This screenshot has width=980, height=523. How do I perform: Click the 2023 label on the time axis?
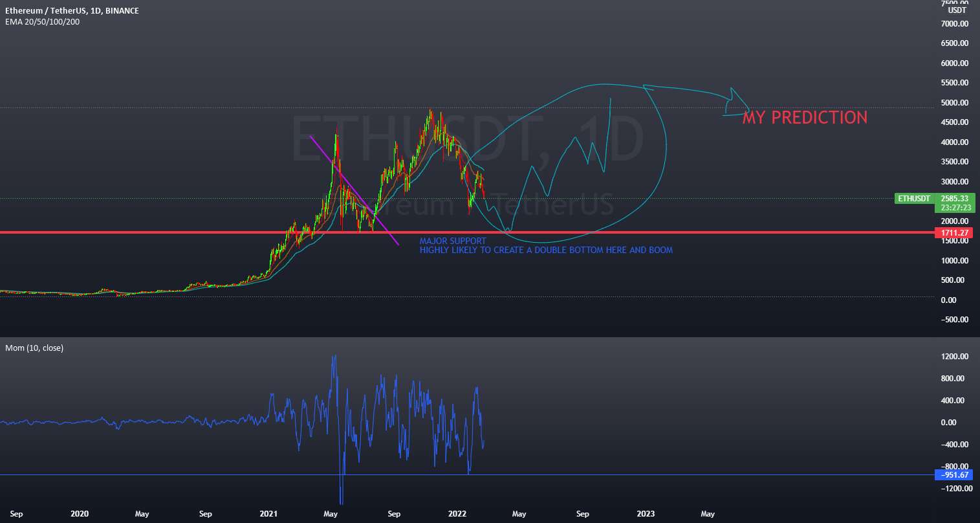[646, 514]
